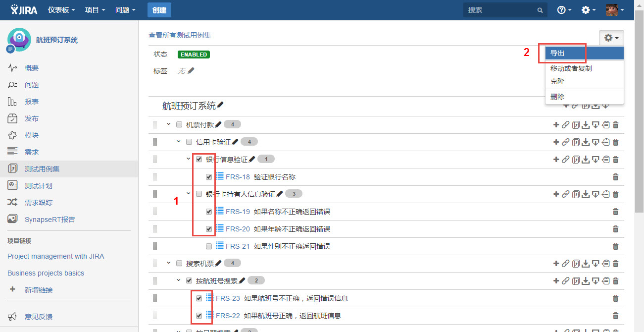The width and height of the screenshot is (644, 332).
Task: Open the 仪表板 dropdown menu
Action: click(61, 10)
